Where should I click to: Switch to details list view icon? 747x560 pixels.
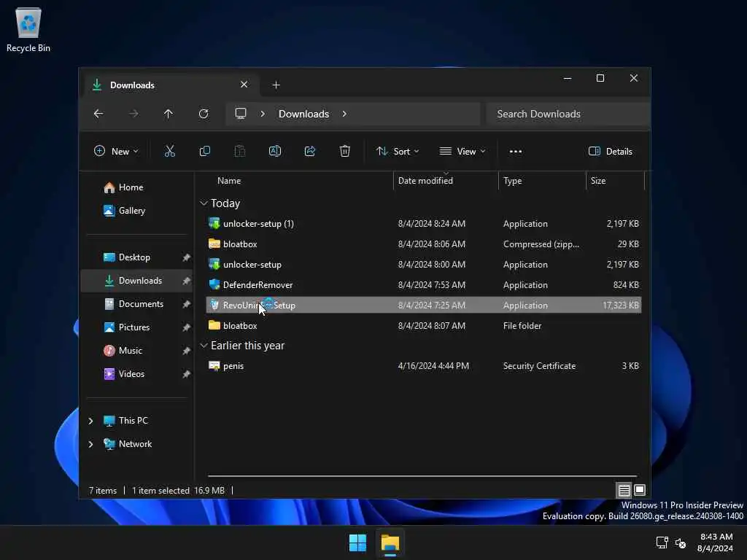point(624,490)
